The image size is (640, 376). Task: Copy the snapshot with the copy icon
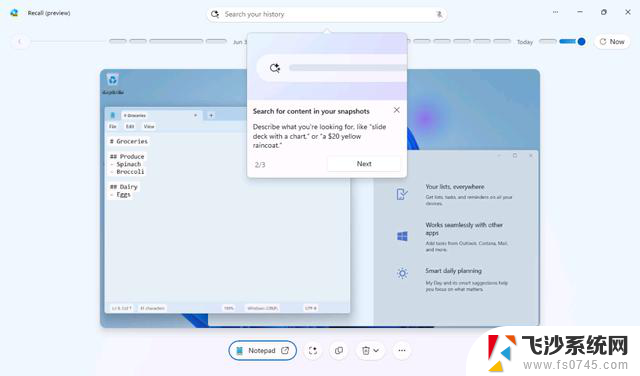(339, 350)
